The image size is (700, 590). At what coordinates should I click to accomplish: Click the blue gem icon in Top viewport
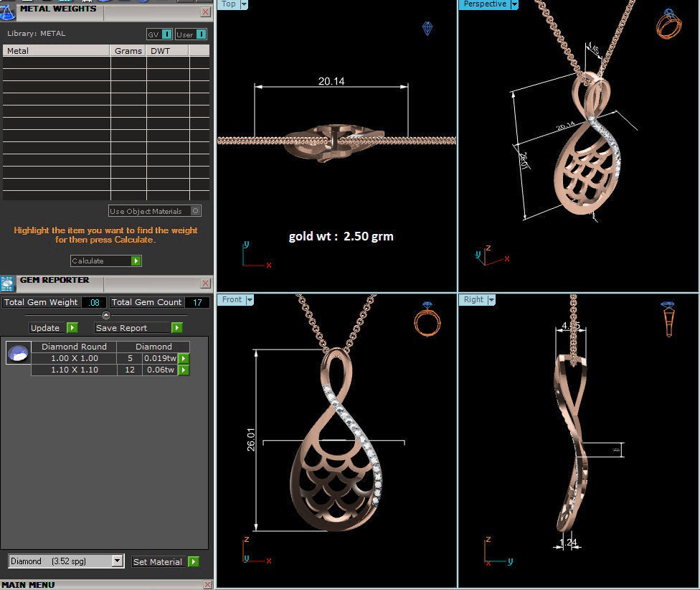(427, 28)
